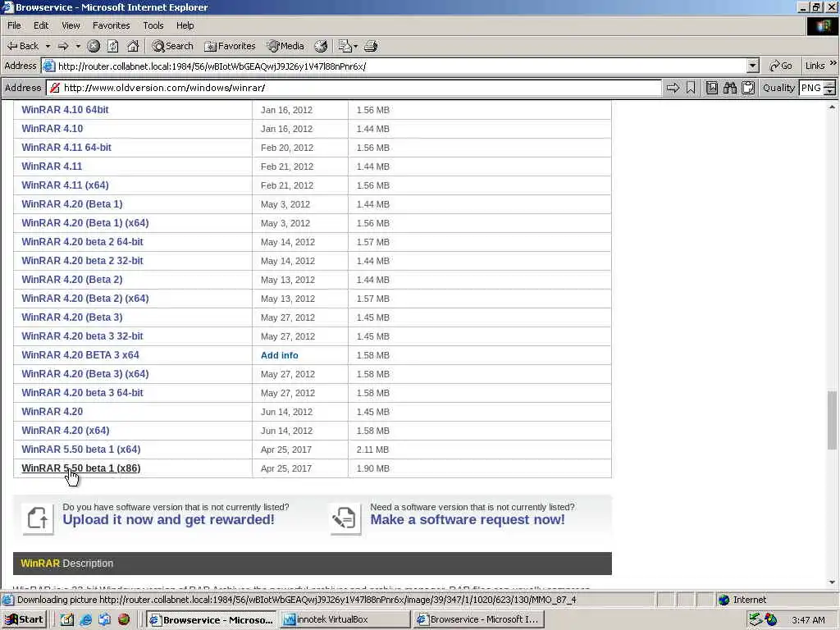
Task: Launch Internet Explorer from quick launch
Action: click(85, 620)
